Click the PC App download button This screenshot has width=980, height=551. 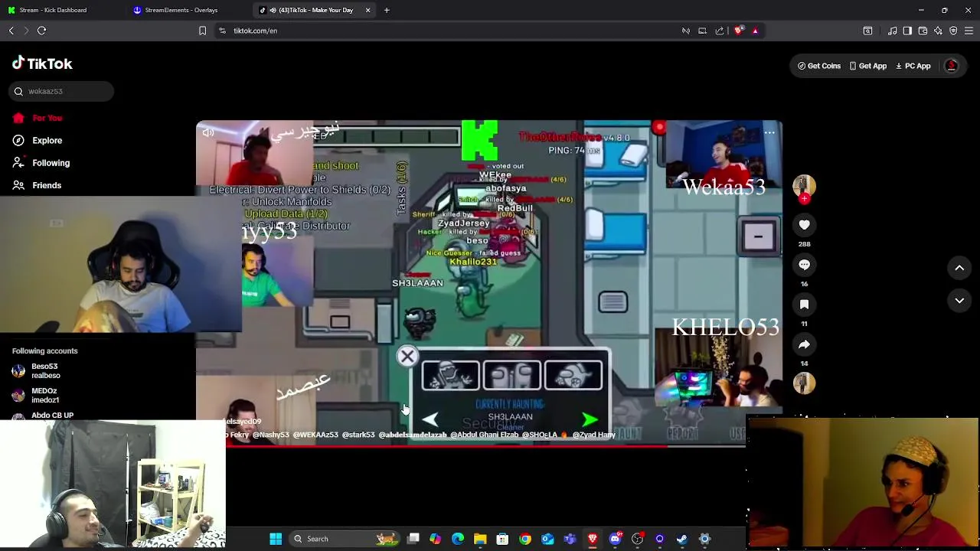pyautogui.click(x=913, y=66)
